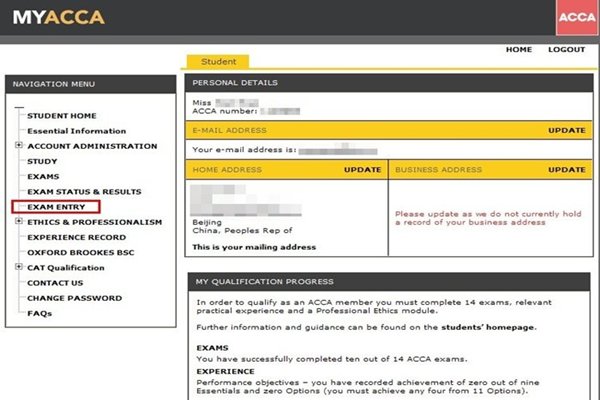Open the Experience Record page

pyautogui.click(x=76, y=237)
